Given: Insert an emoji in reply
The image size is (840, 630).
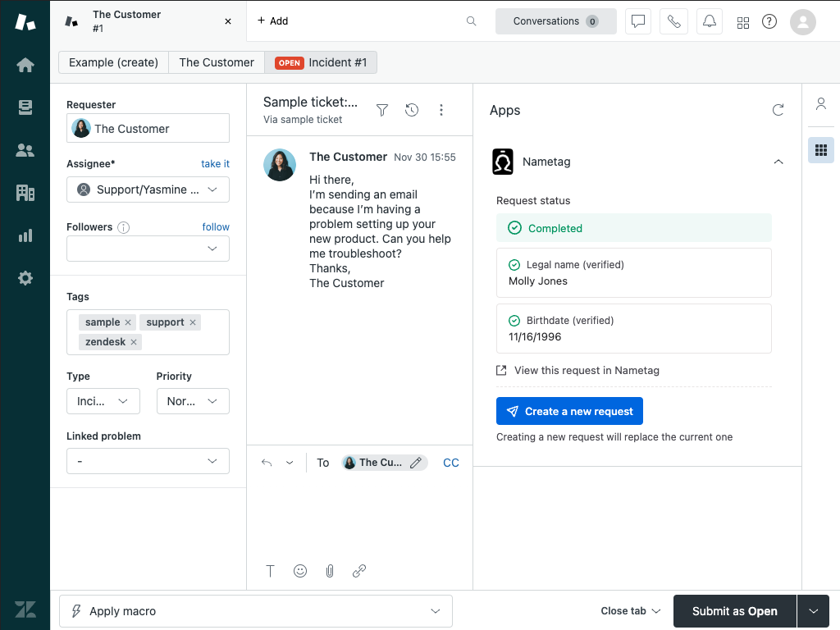Looking at the screenshot, I should point(300,571).
